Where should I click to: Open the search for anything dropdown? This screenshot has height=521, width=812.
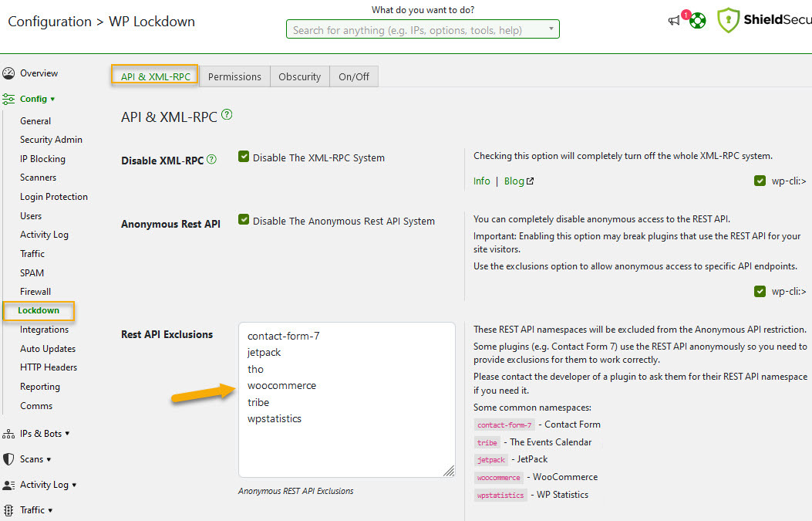pos(423,30)
